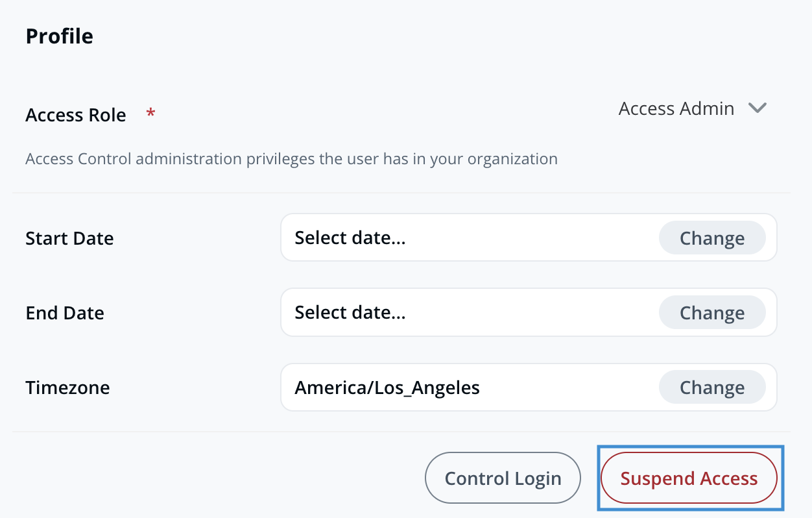Click the red required asterisk
The width and height of the screenshot is (812, 518).
coord(150,114)
